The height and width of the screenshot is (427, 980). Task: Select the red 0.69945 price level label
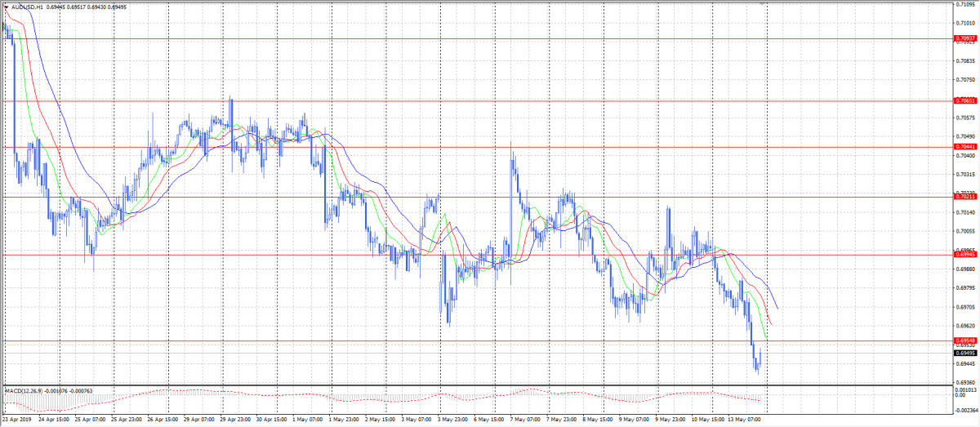[965, 254]
